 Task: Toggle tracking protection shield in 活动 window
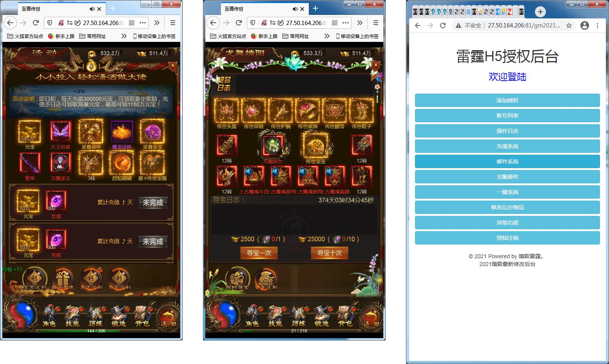pos(50,23)
